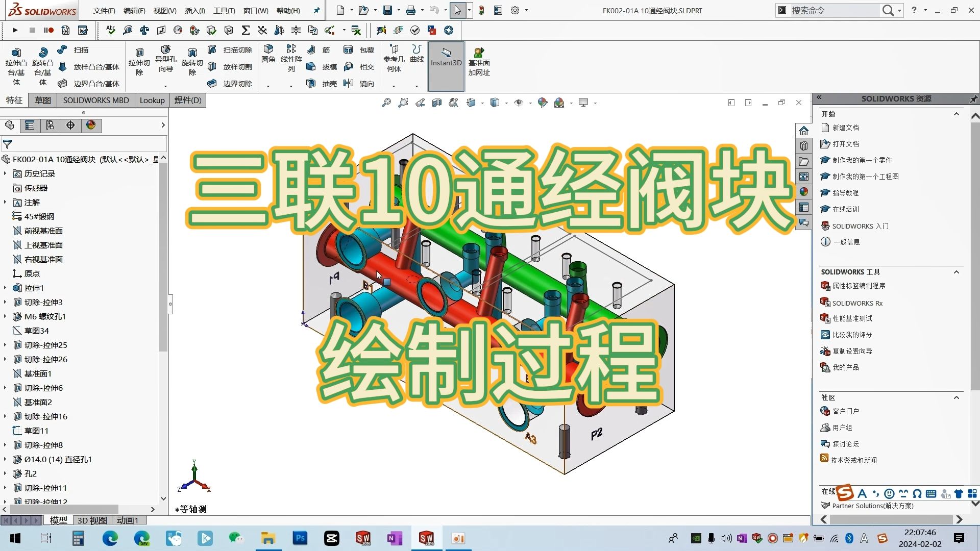Open the 插入(I) menu
This screenshot has height=551, width=980.
194,11
